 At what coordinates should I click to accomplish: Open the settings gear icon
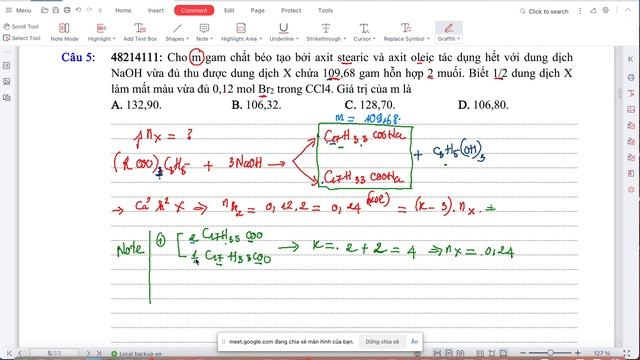(606, 11)
